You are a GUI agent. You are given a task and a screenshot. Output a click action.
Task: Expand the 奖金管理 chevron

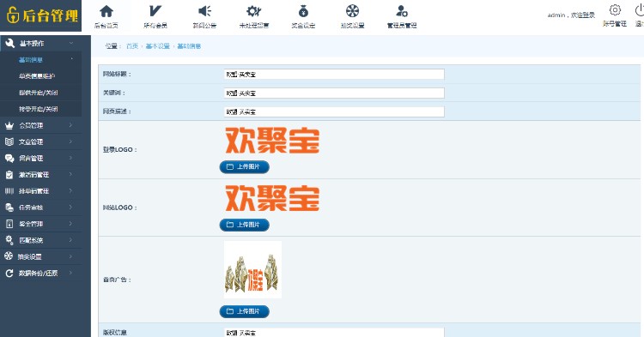[x=70, y=224]
